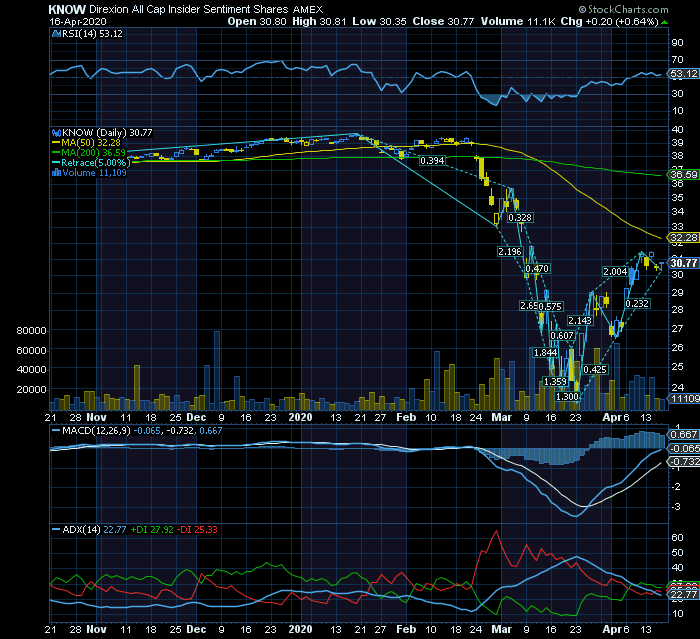Viewport: 700px width, 639px height.
Task: Click the +DI 27.92 legend value
Action: pyautogui.click(x=152, y=530)
